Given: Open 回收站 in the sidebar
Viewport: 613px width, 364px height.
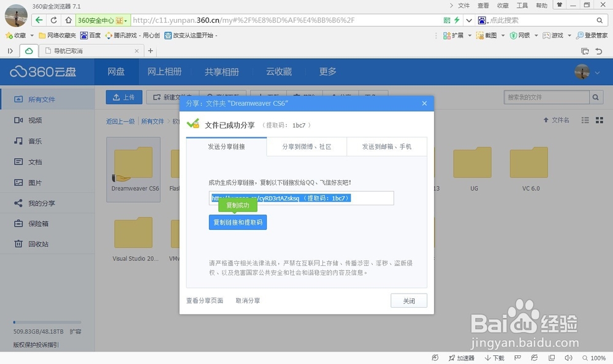Looking at the screenshot, I should (48, 243).
